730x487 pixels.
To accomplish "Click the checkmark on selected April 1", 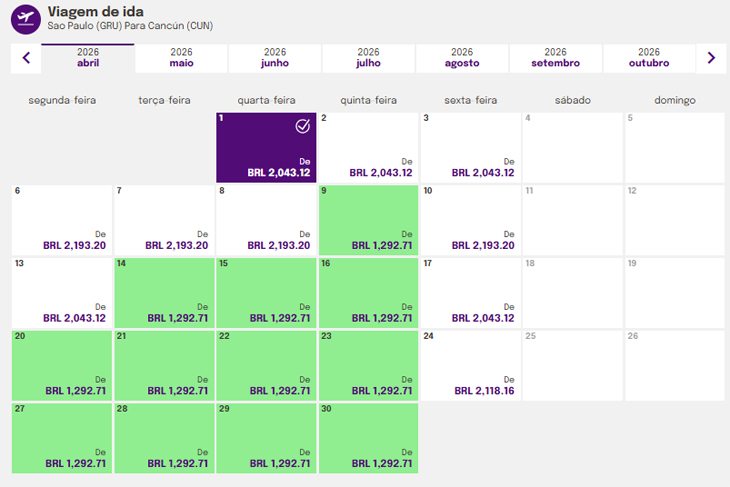I will pos(303,126).
